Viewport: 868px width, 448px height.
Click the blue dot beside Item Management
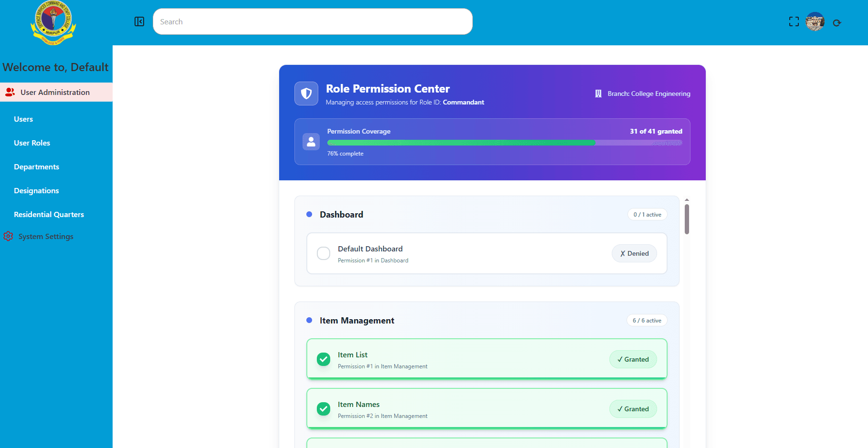tap(309, 320)
